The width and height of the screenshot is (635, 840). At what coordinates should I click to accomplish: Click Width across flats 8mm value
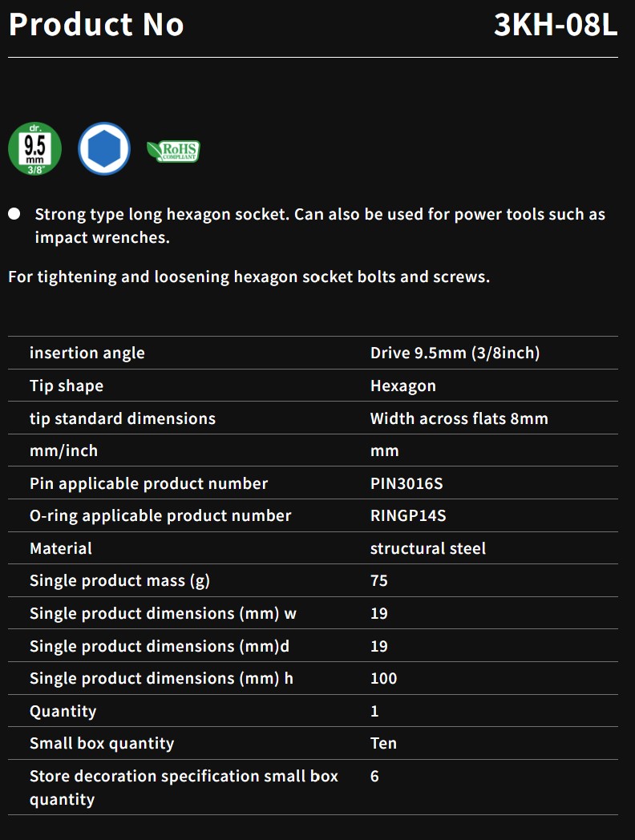click(x=459, y=418)
